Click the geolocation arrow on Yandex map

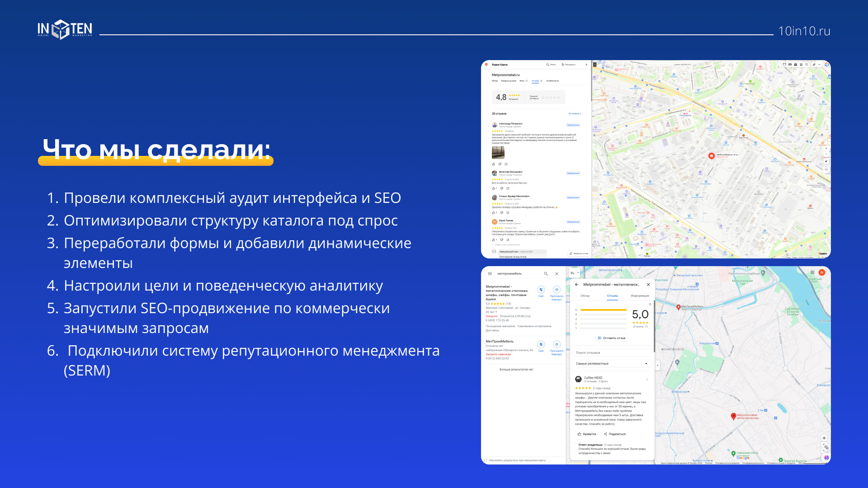click(x=826, y=161)
